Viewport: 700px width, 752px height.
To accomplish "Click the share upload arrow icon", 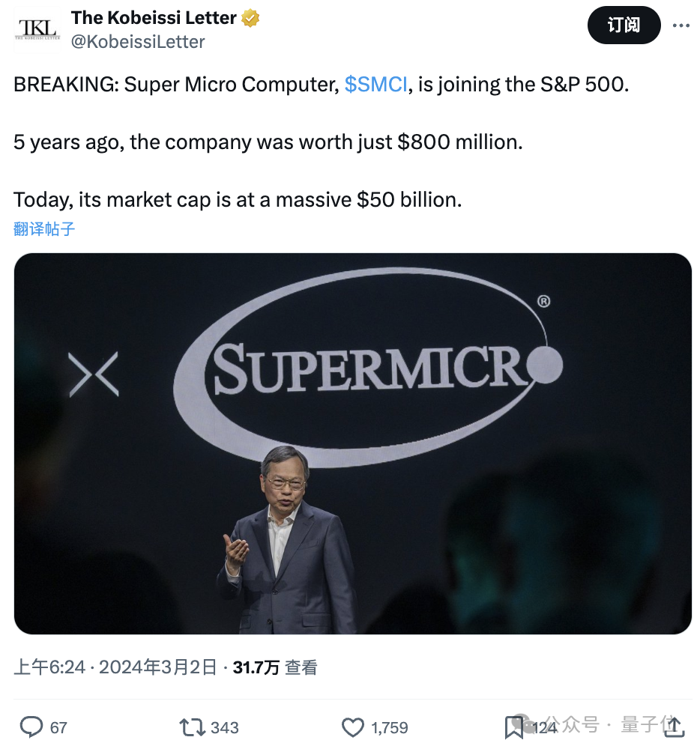I will pyautogui.click(x=675, y=725).
